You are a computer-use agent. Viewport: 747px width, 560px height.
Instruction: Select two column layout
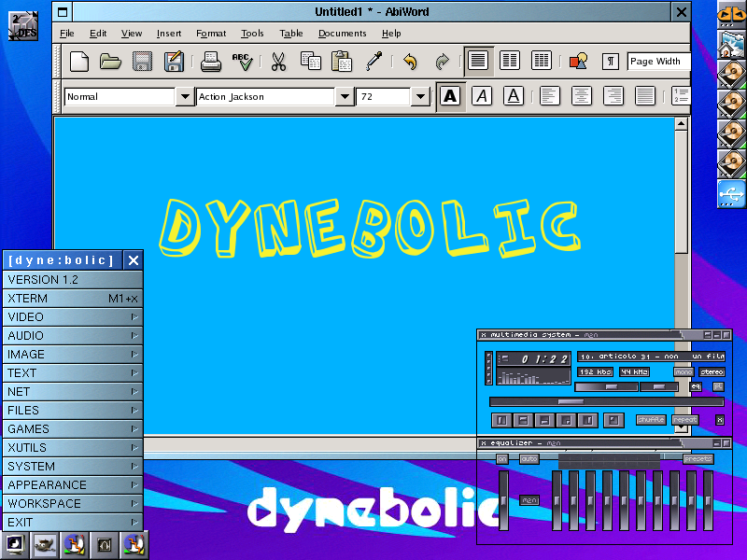(x=510, y=61)
